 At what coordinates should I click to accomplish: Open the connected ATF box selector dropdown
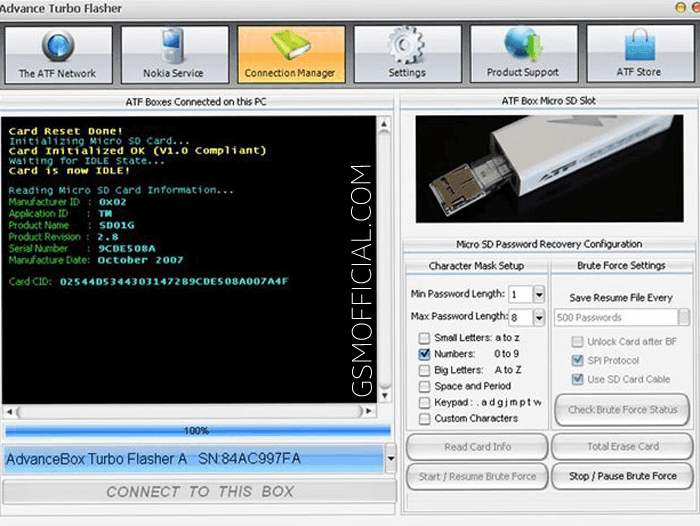390,459
